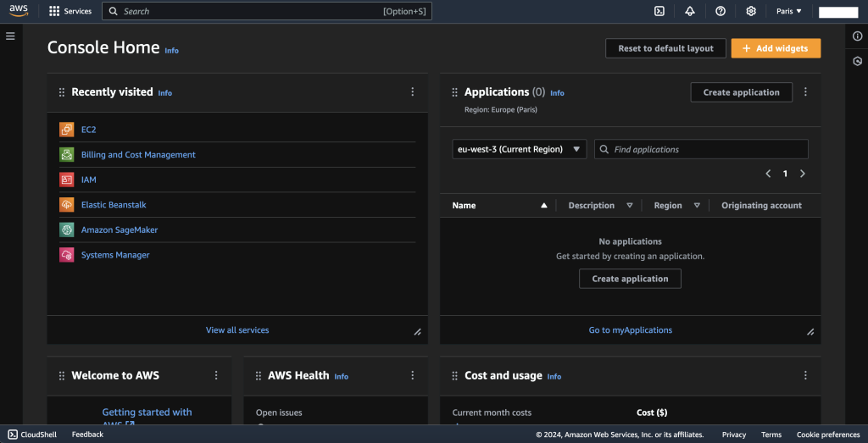The image size is (868, 443).
Task: Open View all services link
Action: 237,330
